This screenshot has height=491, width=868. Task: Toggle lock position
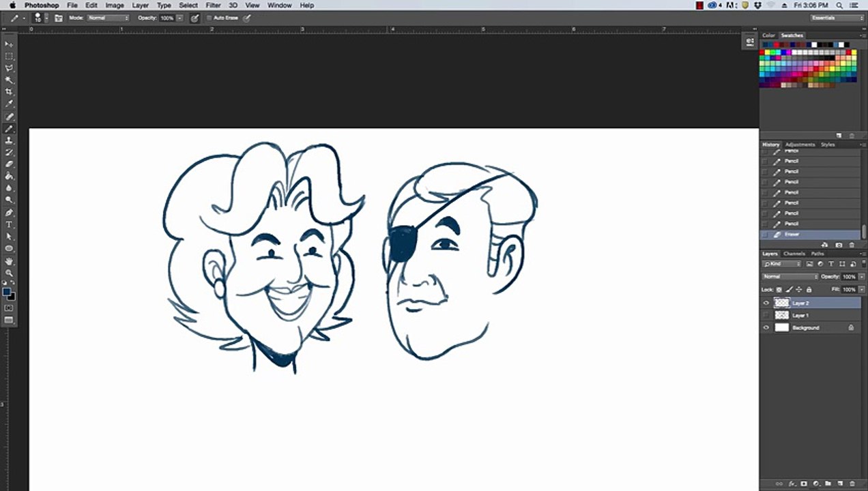(798, 290)
